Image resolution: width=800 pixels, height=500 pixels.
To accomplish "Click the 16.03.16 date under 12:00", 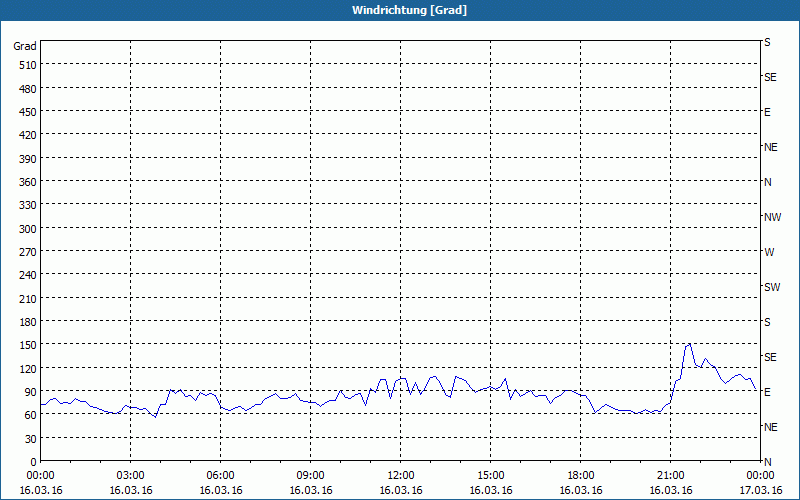I will (x=401, y=490).
